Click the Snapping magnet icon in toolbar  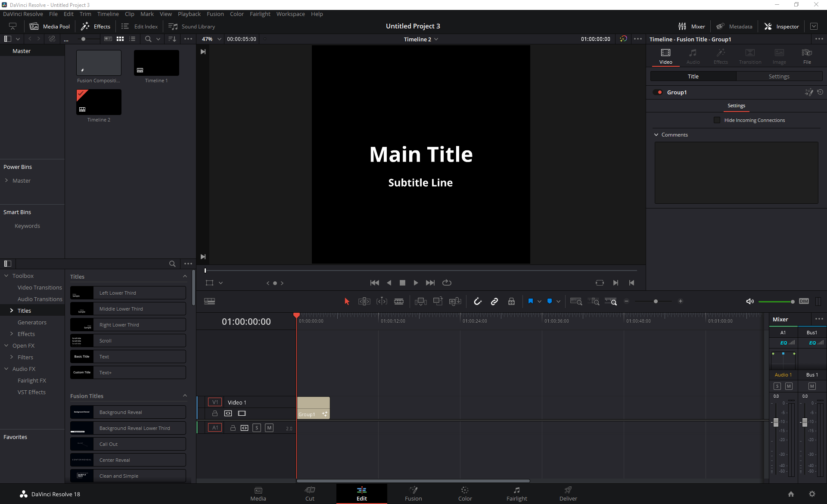[478, 302]
